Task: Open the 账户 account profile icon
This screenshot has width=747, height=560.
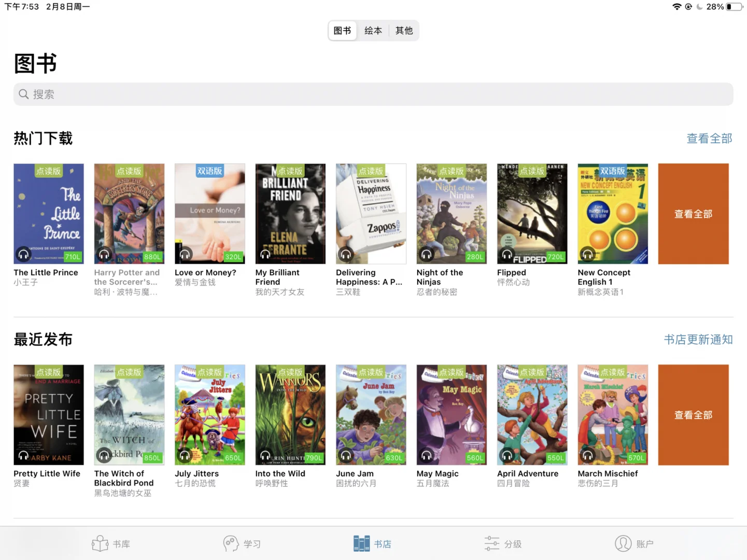Action: tap(623, 543)
